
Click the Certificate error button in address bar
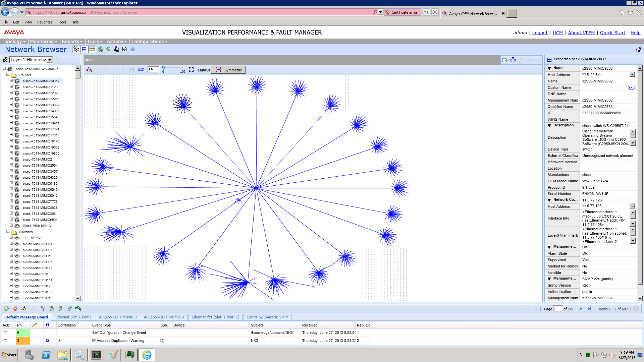pos(402,12)
